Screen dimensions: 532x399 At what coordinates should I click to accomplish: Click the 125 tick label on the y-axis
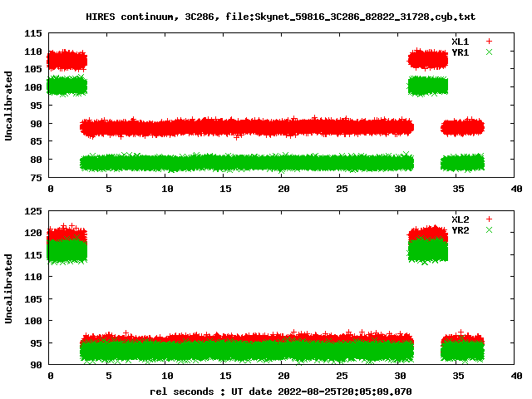point(33,211)
